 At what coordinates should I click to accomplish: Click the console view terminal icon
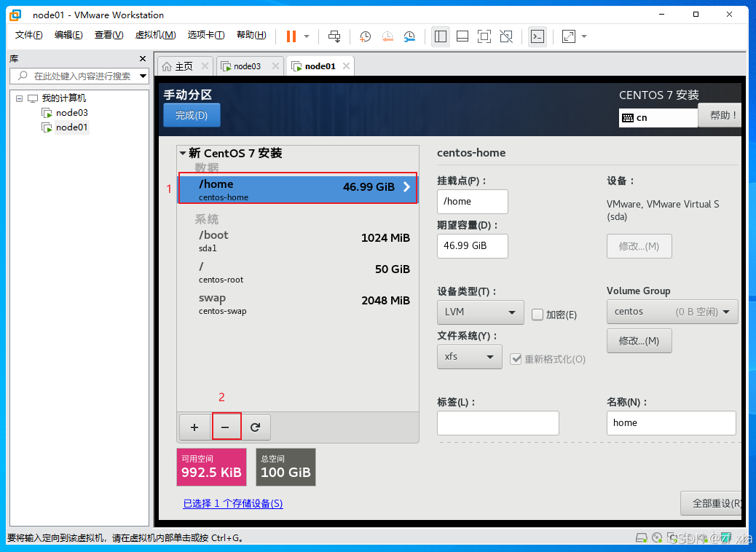coord(538,36)
